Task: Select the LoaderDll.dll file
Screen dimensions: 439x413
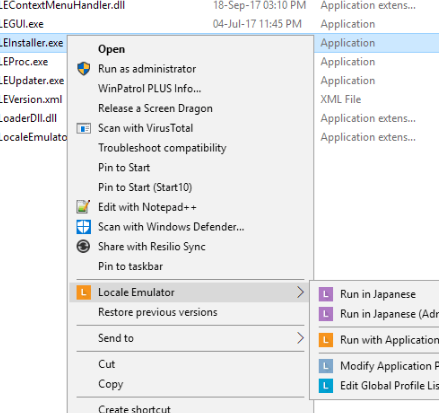Action: coord(28,118)
